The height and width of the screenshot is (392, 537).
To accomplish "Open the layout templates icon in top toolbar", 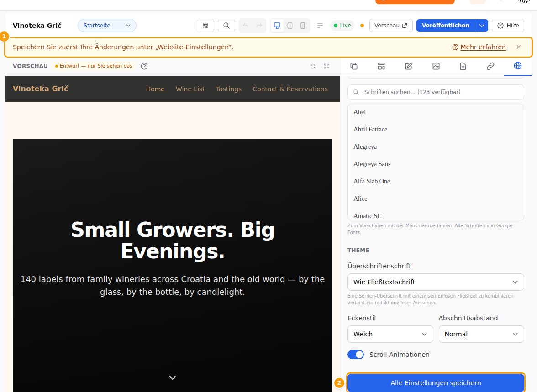I will 205,26.
